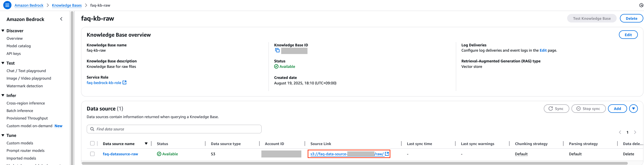Edit the Knowledge Base overview
644x165 pixels.
pyautogui.click(x=628, y=35)
